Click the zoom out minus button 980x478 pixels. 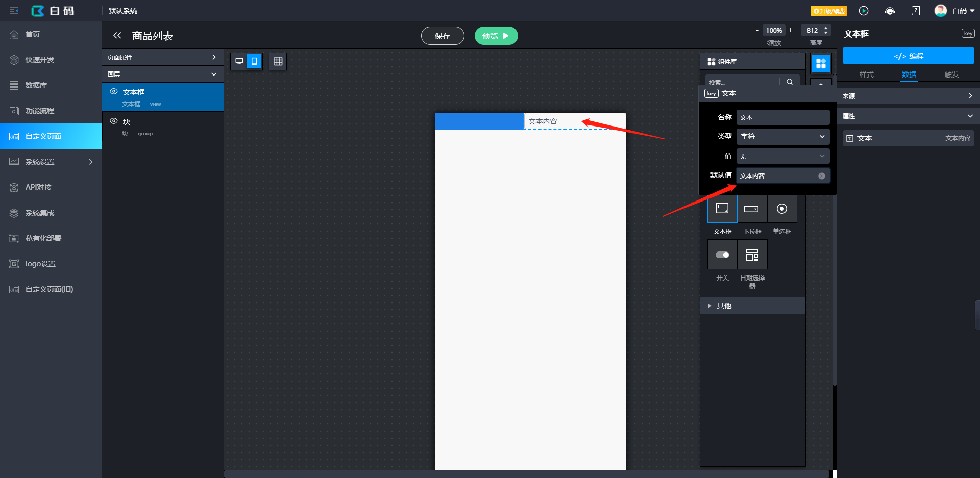pos(757,30)
